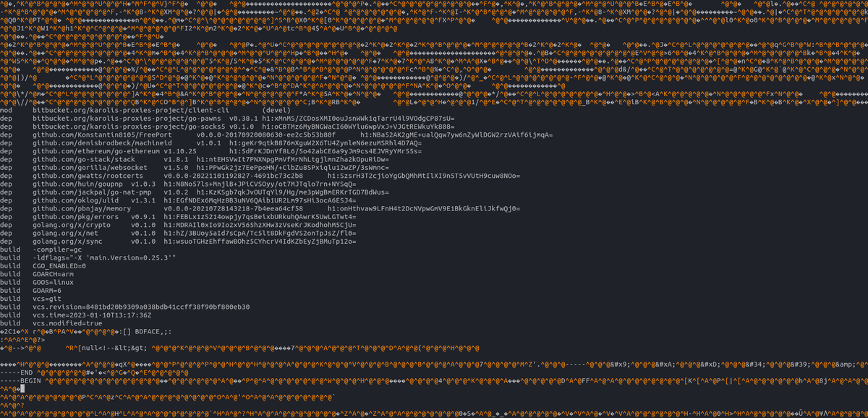
Task: Click 'vcs=git' build setting
Action: click(x=48, y=297)
